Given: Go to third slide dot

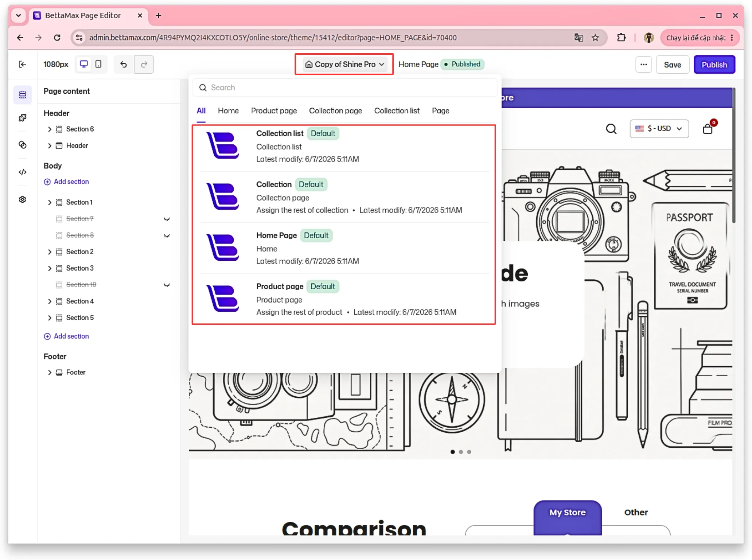Looking at the screenshot, I should coord(469,452).
